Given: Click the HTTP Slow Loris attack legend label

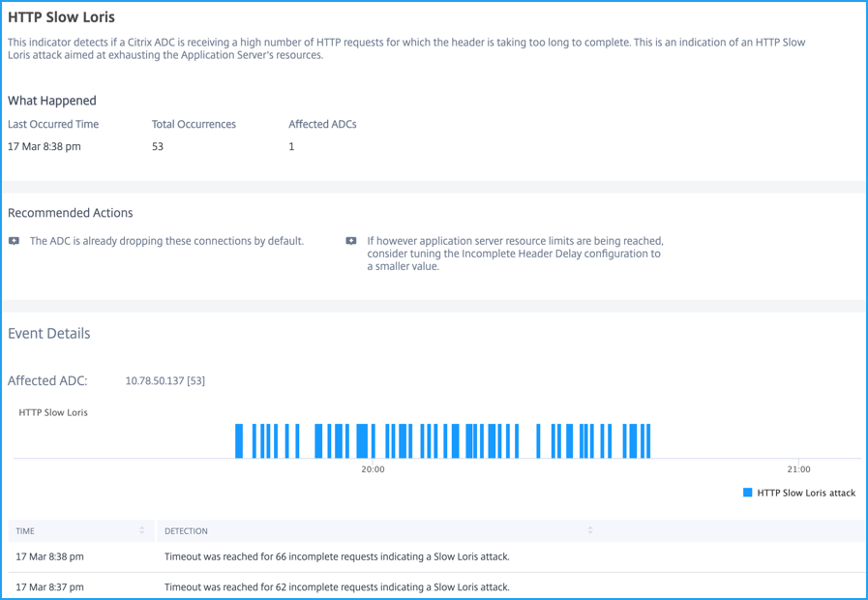Looking at the screenshot, I should pyautogui.click(x=806, y=493).
